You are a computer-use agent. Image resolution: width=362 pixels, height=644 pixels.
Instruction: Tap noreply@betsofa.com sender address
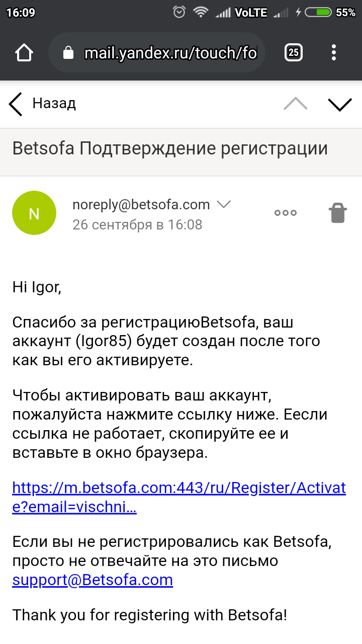pyautogui.click(x=141, y=204)
